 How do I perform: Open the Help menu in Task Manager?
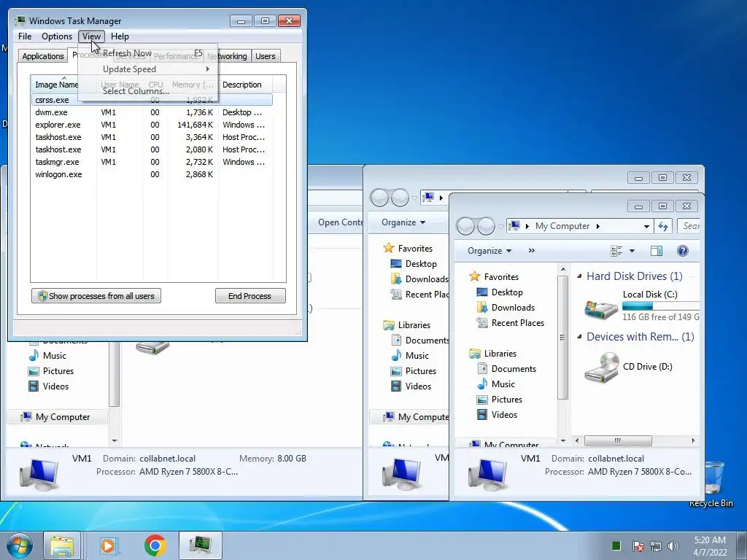click(x=120, y=36)
